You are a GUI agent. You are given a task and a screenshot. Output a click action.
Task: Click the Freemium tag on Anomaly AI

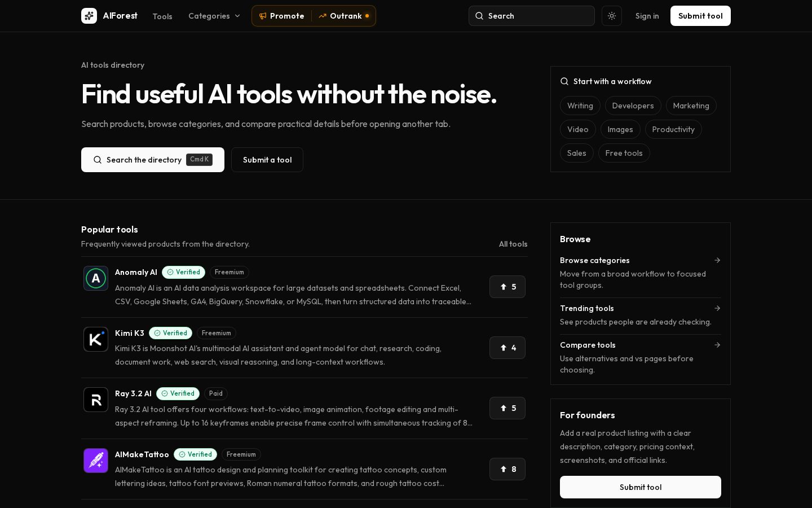pos(230,272)
